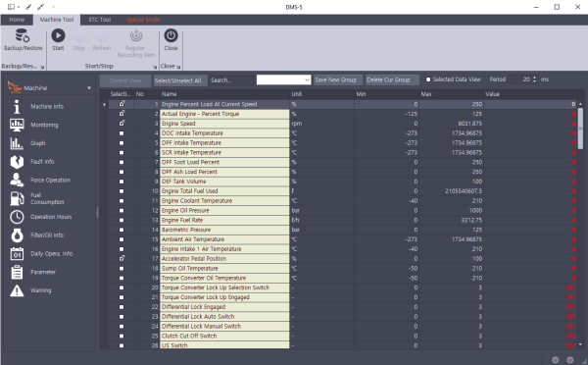Click row indicator arrow for row 1
The width and height of the screenshot is (588, 365).
tap(104, 104)
